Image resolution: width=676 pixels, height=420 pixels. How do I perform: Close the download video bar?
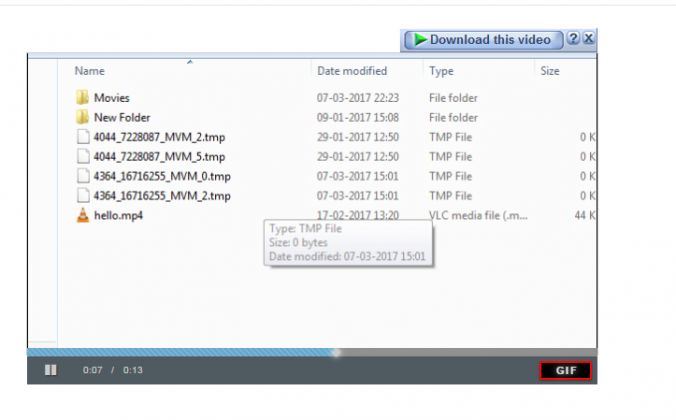coord(589,40)
